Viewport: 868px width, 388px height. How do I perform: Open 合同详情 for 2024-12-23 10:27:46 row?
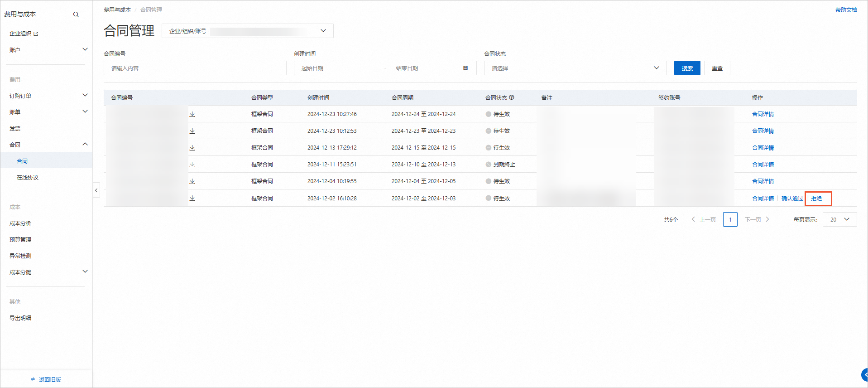[x=763, y=114]
